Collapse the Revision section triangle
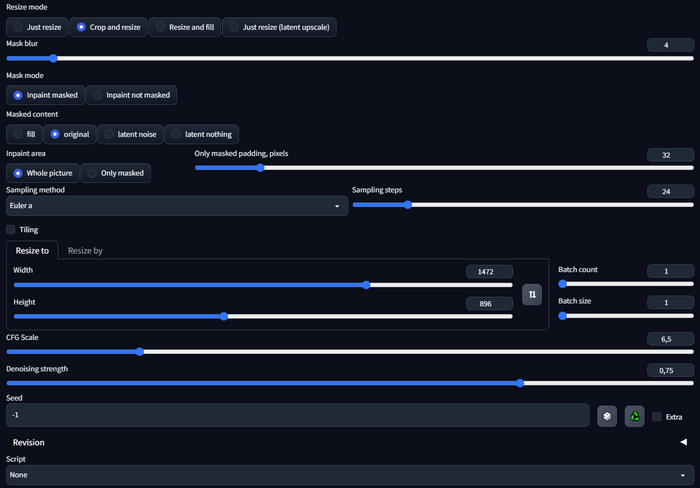700x488 pixels. coord(683,442)
